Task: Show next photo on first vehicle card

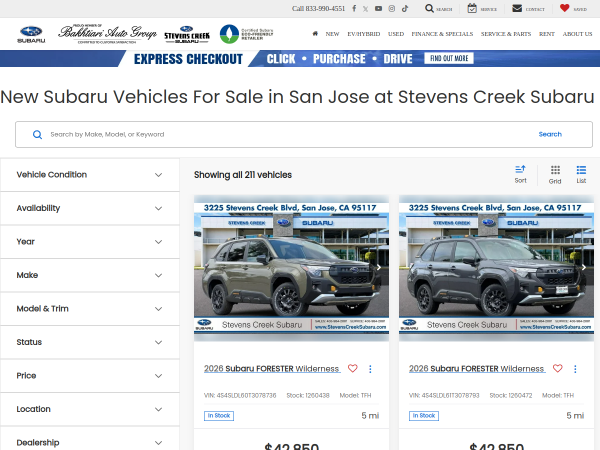Action: click(x=378, y=267)
